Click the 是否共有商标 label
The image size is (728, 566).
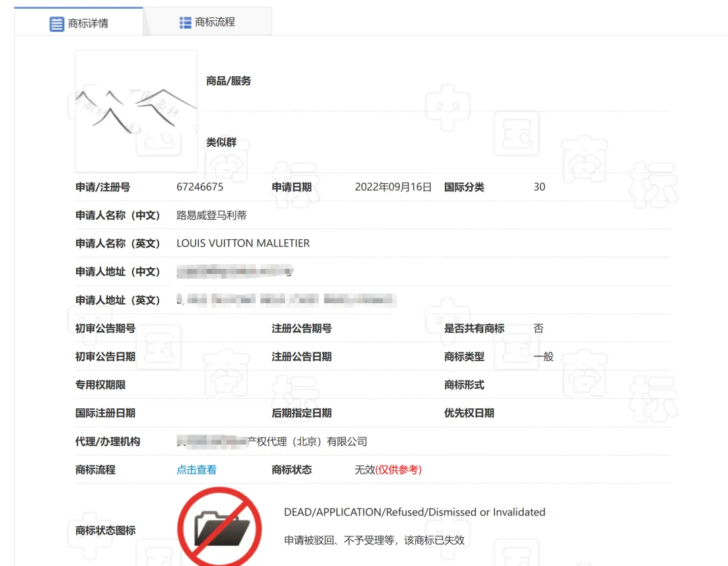pyautogui.click(x=474, y=328)
